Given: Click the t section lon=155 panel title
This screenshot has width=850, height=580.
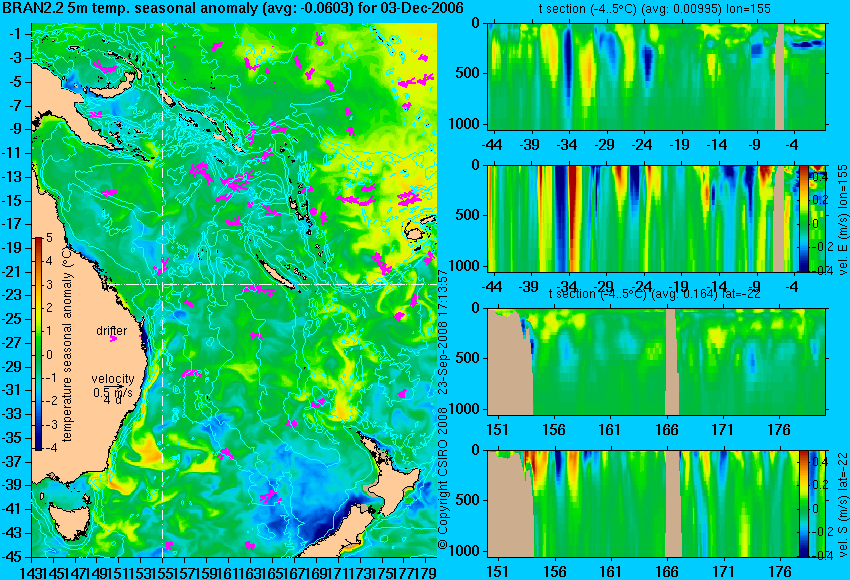Looking at the screenshot, I should [x=655, y=9].
